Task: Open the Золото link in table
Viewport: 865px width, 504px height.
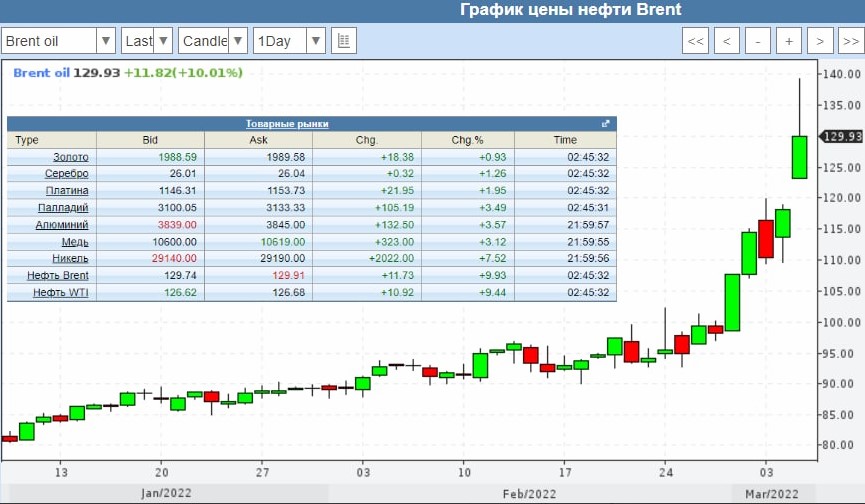Action: click(x=70, y=157)
